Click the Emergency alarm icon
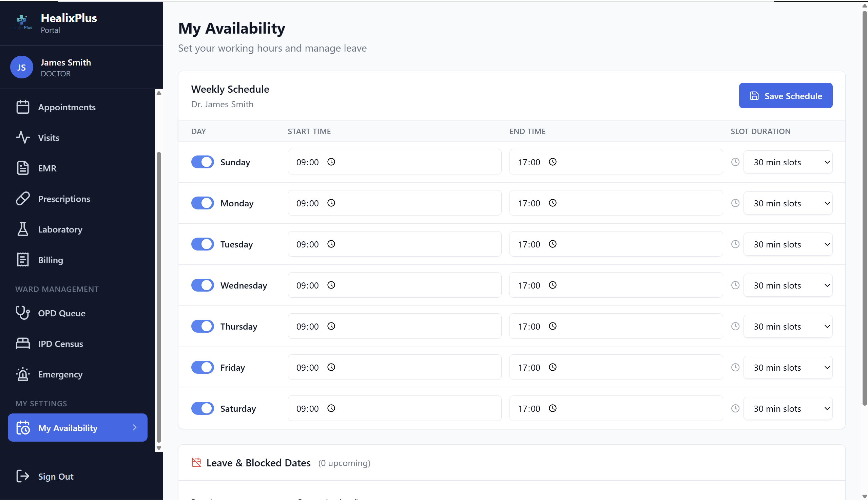 22,374
